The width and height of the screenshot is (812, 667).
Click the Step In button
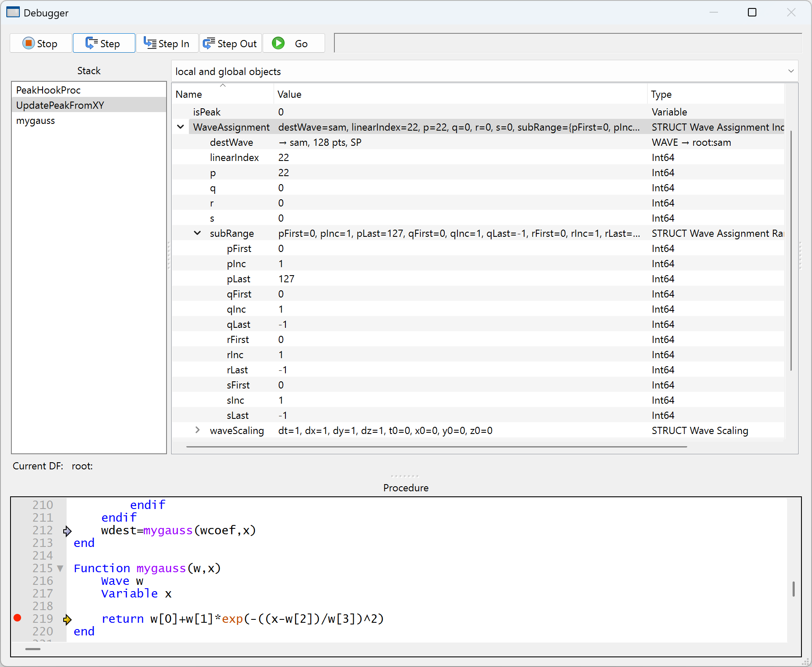167,43
